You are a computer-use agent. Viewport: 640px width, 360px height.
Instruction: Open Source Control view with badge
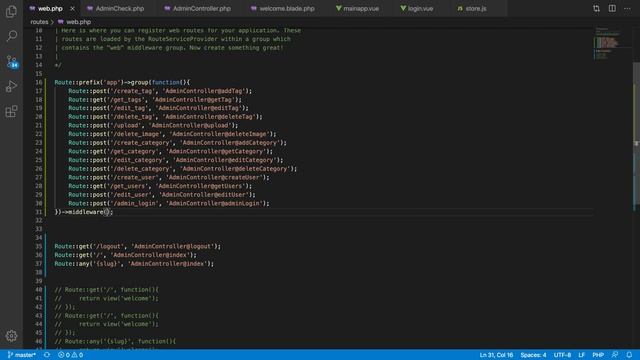pyautogui.click(x=12, y=62)
